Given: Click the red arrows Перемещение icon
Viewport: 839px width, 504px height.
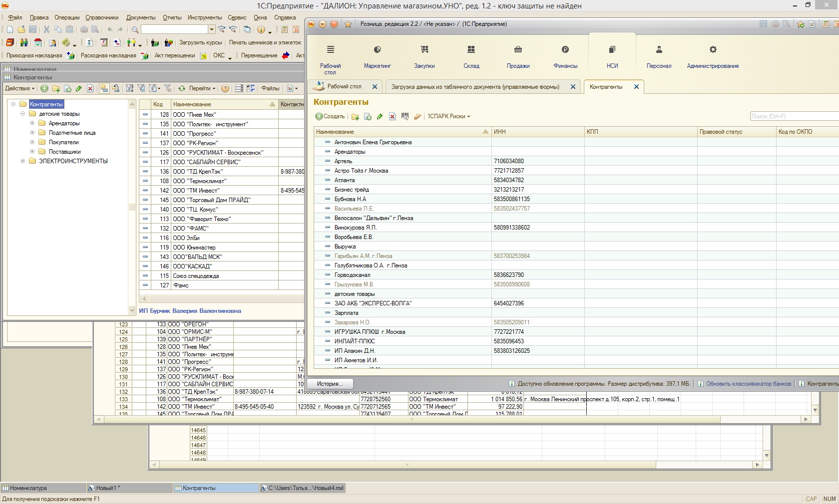Looking at the screenshot, I should point(285,55).
